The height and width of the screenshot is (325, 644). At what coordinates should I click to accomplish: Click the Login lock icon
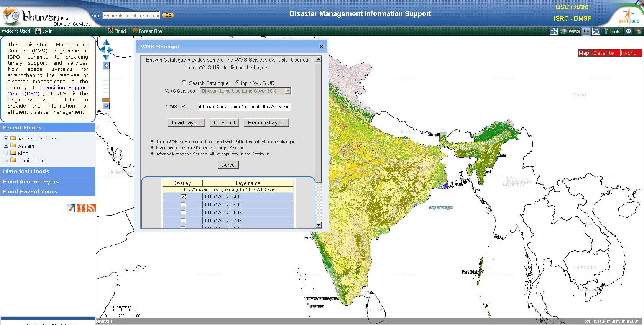38,31
